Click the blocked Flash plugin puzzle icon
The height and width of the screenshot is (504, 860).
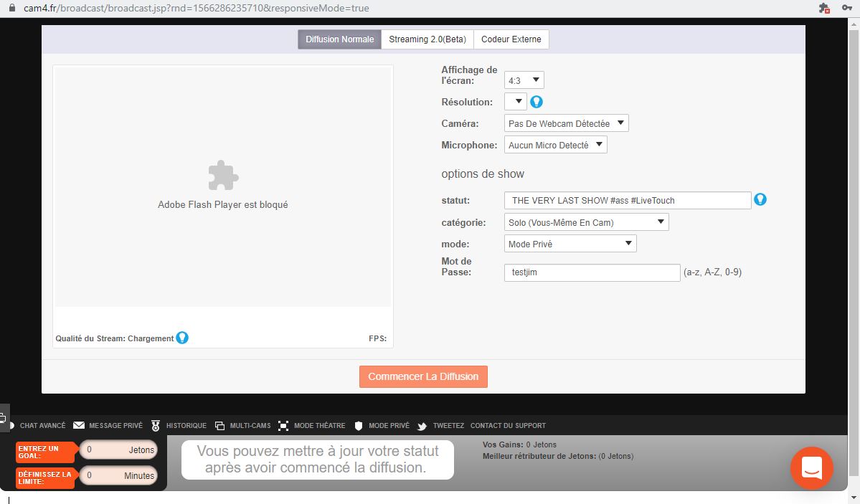tap(222, 176)
